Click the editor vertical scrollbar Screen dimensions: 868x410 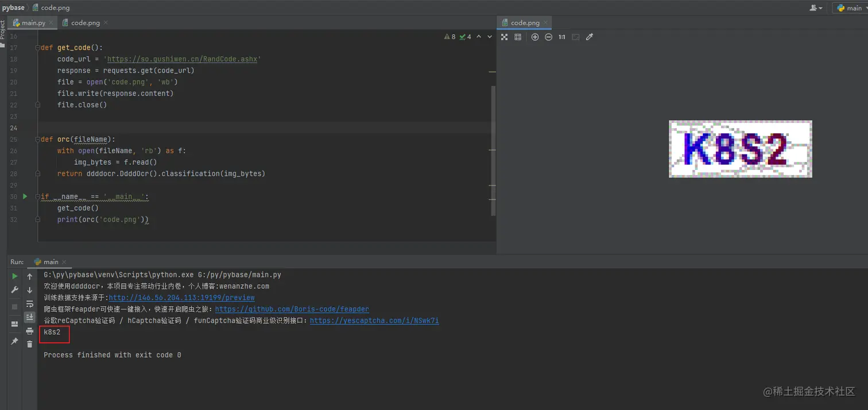click(493, 150)
